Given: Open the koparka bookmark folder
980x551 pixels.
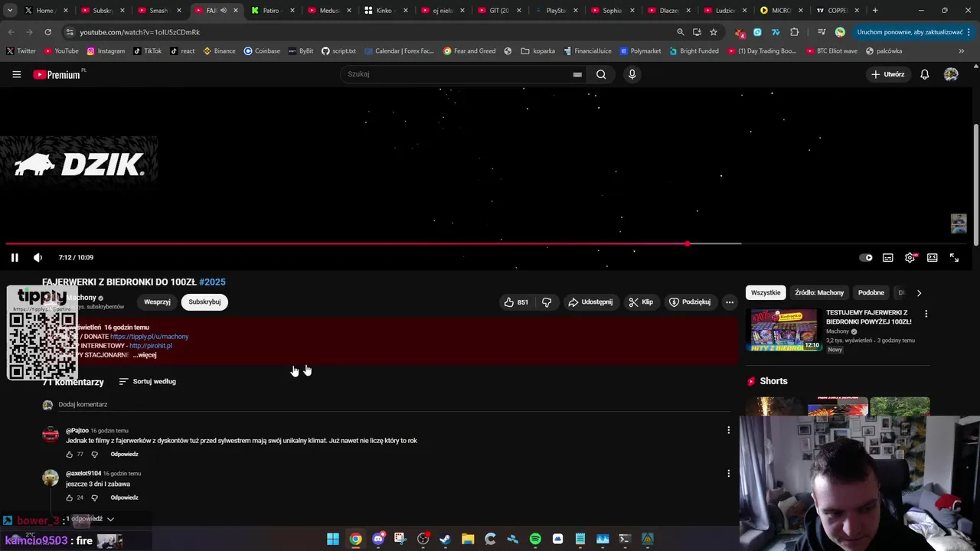Looking at the screenshot, I should (x=537, y=51).
